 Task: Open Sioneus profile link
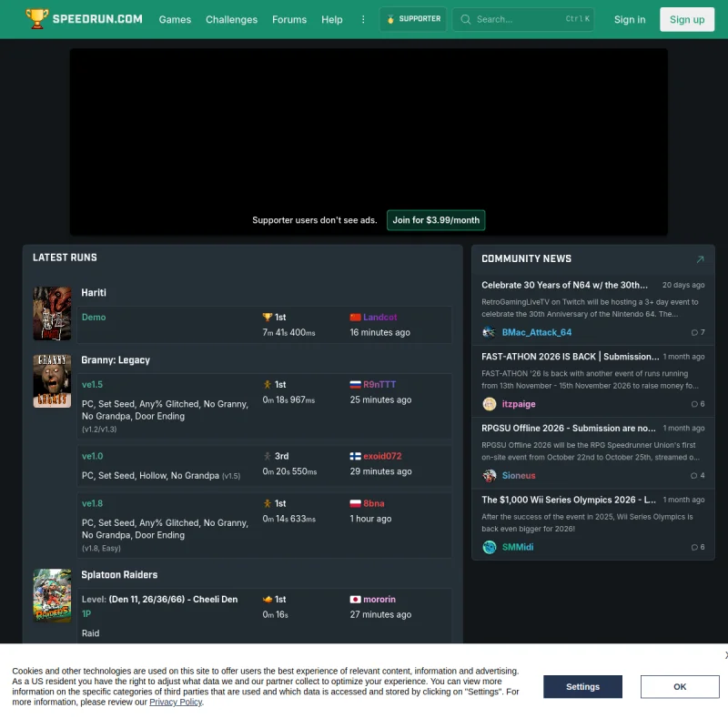point(518,475)
